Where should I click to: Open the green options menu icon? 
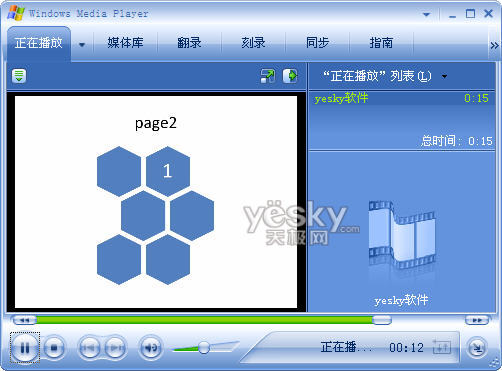click(x=19, y=76)
